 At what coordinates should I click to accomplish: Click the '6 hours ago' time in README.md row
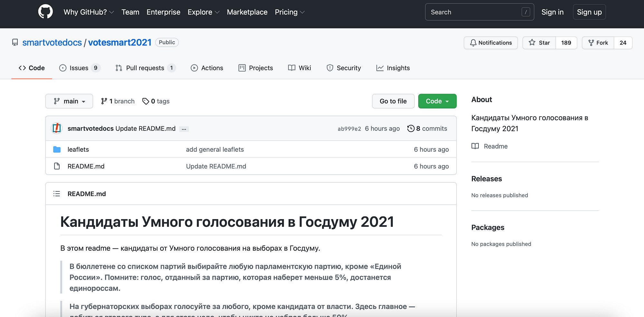coord(431,166)
